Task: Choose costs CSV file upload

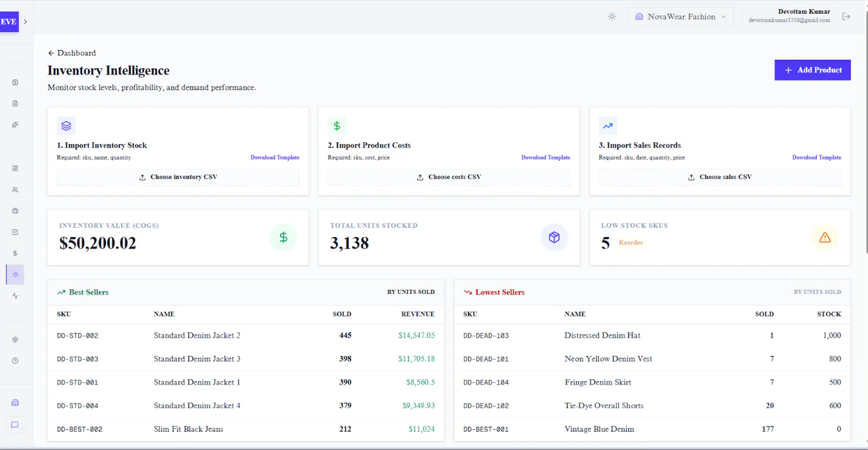Action: (x=449, y=177)
